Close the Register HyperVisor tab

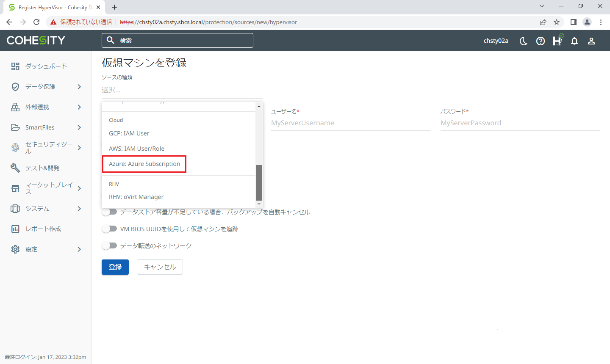tap(99, 8)
